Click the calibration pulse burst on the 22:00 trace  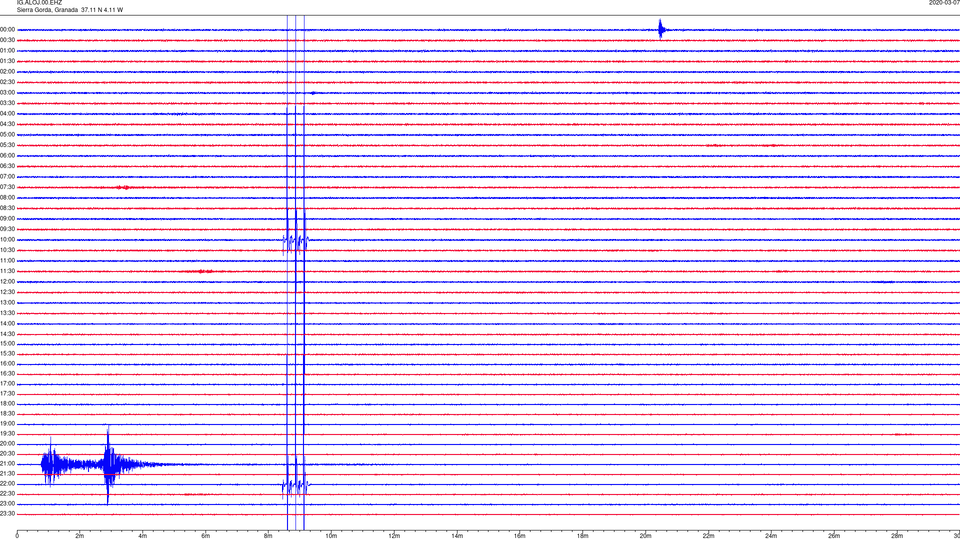click(296, 486)
